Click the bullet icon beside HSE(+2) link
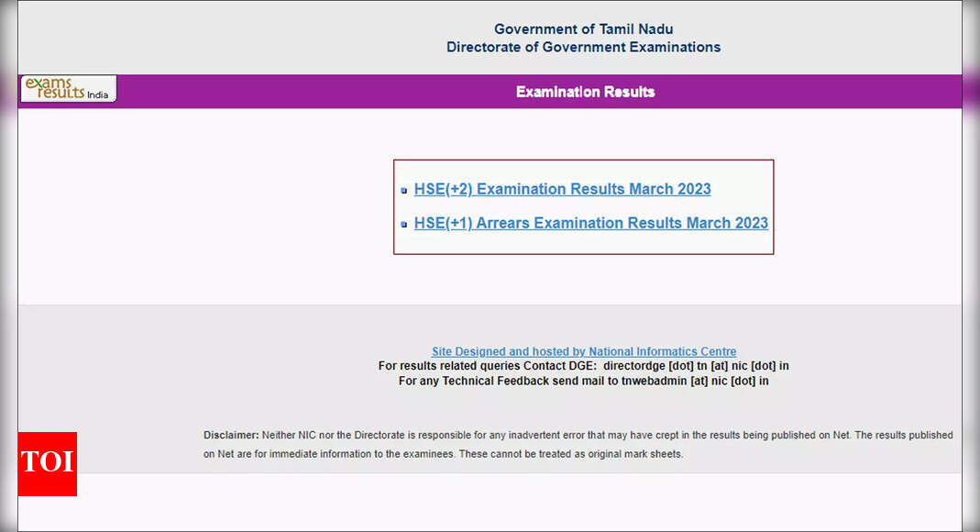Screen dimensions: 980x532 [x=404, y=191]
